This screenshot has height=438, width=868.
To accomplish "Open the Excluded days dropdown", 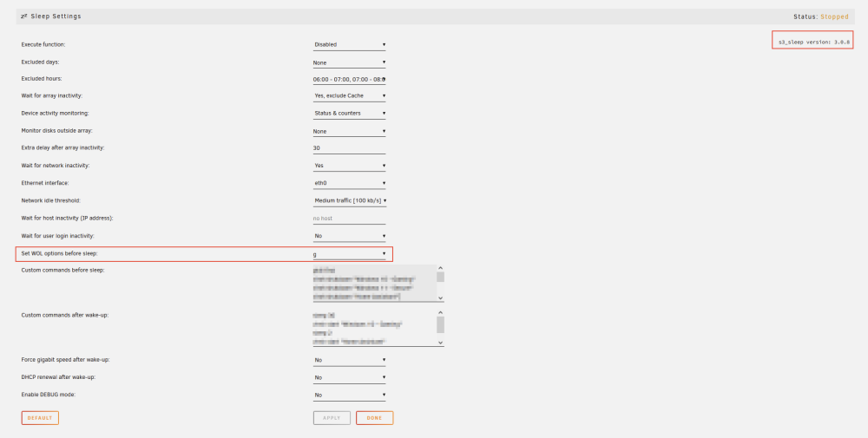I will [349, 62].
